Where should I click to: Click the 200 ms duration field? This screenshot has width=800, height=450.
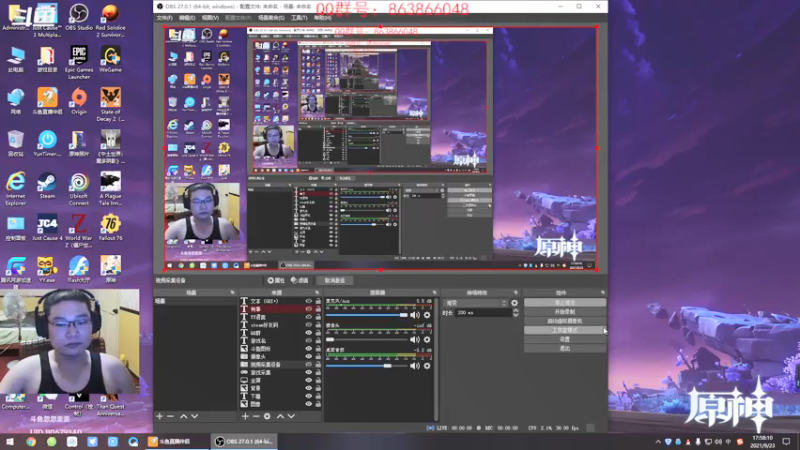click(483, 313)
